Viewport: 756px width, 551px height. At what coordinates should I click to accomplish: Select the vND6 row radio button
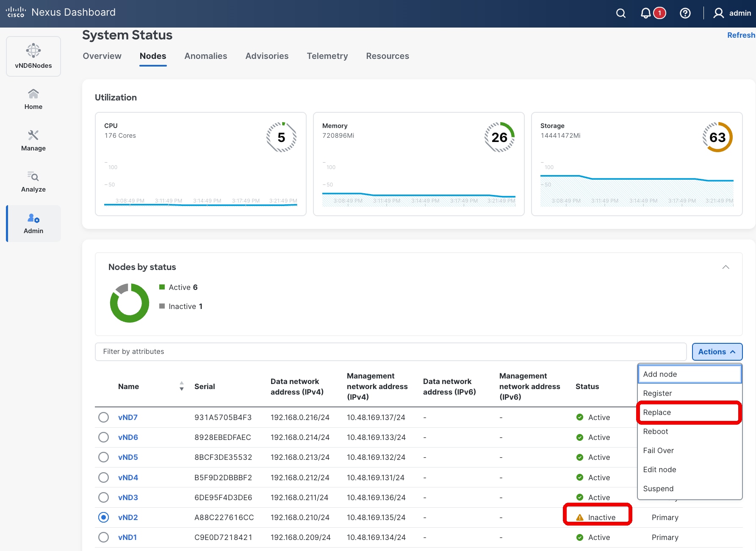click(103, 437)
